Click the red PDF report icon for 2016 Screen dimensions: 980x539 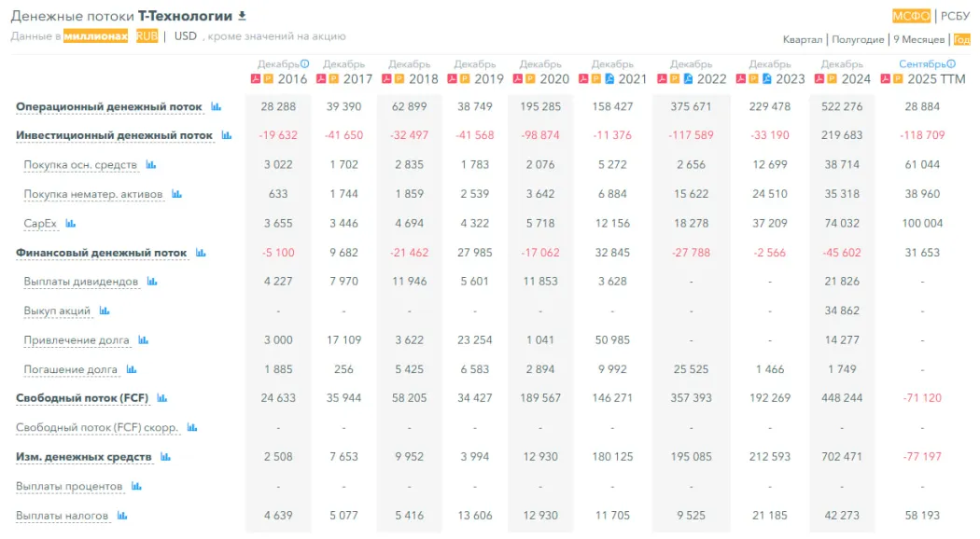coord(255,79)
